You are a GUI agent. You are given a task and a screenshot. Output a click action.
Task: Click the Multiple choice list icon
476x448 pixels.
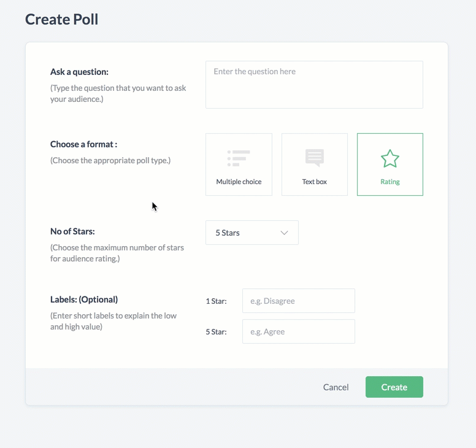[x=239, y=158]
